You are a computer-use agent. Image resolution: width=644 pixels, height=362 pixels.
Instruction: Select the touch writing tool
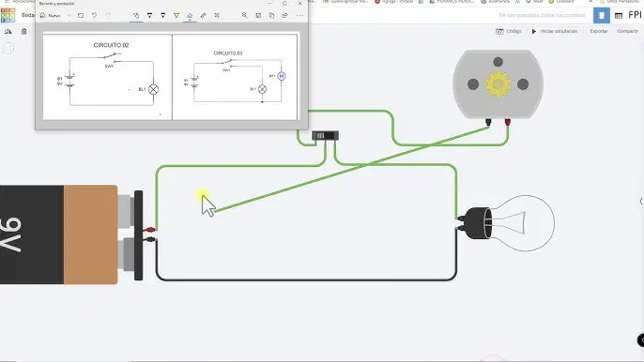(136, 16)
